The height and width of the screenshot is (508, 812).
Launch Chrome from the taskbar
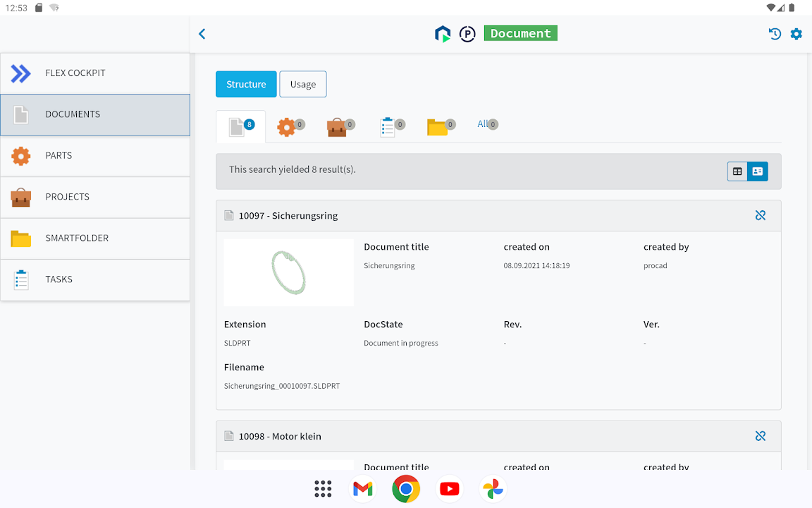[406, 488]
